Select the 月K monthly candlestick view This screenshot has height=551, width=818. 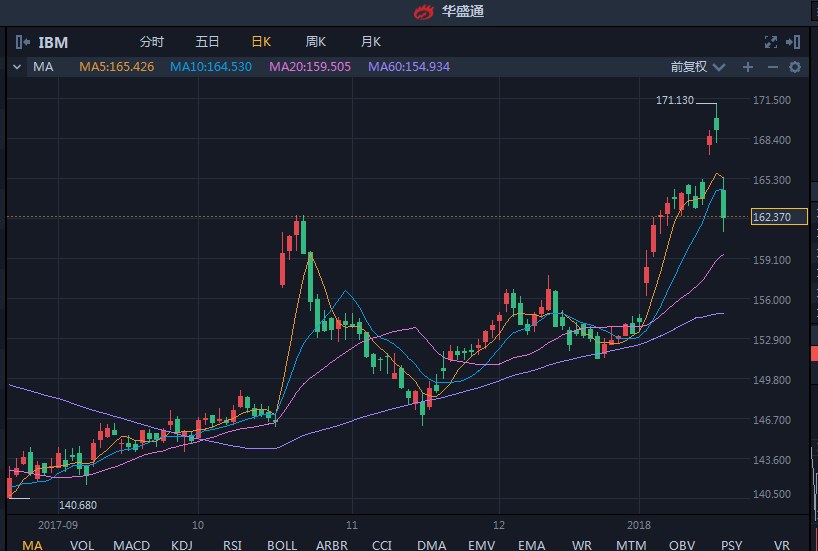click(x=370, y=42)
